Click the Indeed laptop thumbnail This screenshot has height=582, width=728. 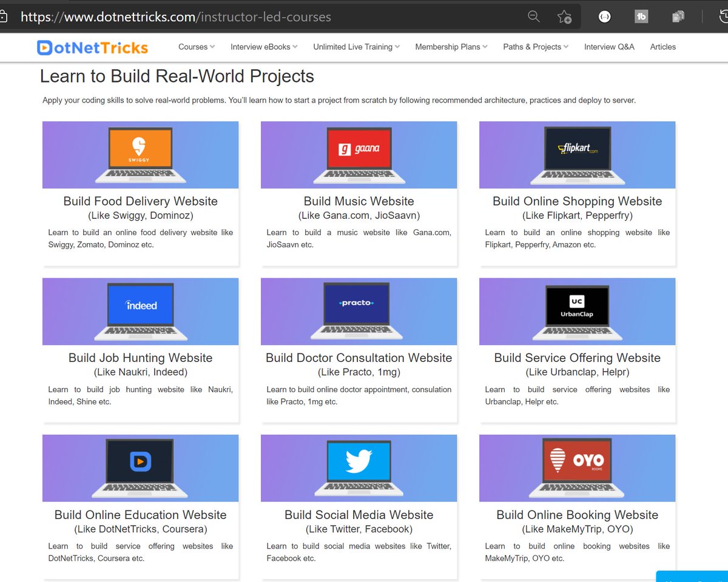[140, 311]
